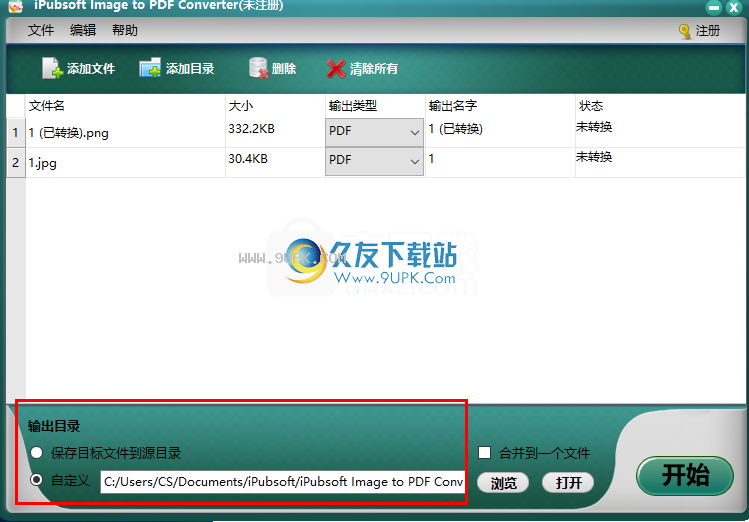Screen dimensions: 749x522
Task: Open the 帮助 menu
Action: point(125,30)
